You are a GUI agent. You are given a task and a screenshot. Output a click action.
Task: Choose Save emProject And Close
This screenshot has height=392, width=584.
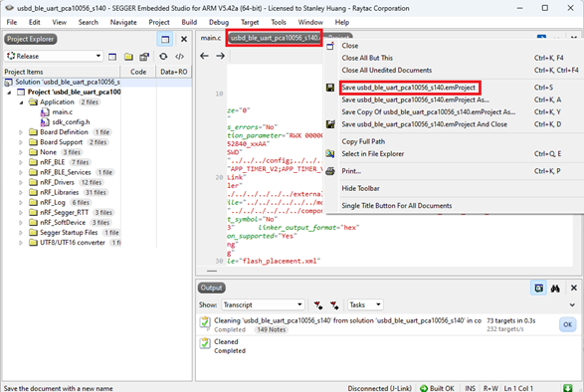tap(424, 124)
